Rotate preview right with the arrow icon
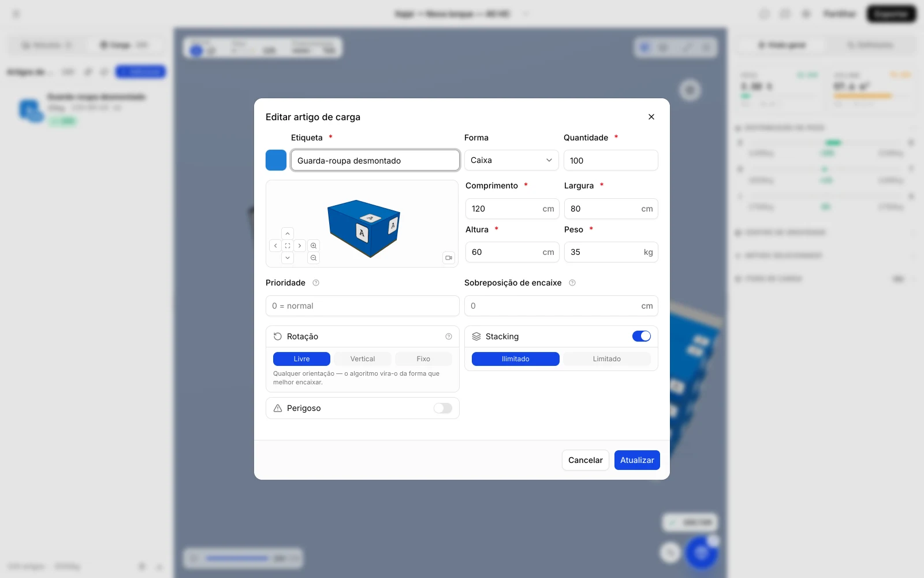 tap(300, 246)
